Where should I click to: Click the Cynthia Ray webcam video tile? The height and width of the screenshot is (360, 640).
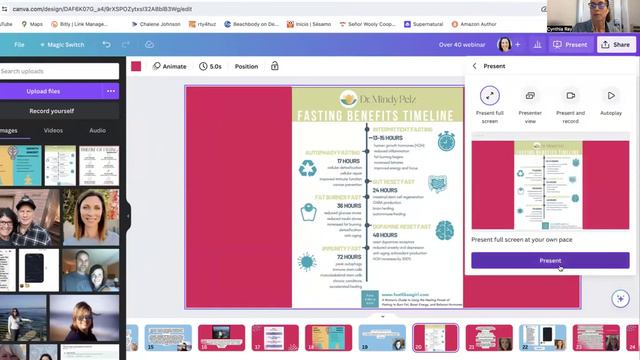click(593, 16)
